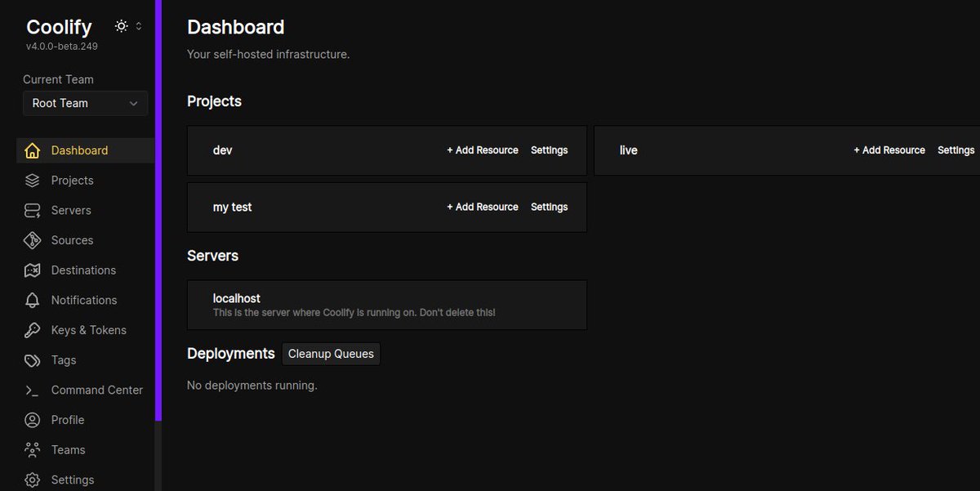Click the Projects layers icon
The width and height of the screenshot is (980, 491).
click(32, 181)
